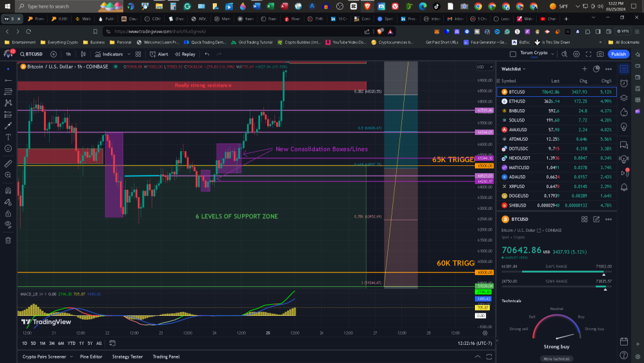Set chart range to 3M

52,343
